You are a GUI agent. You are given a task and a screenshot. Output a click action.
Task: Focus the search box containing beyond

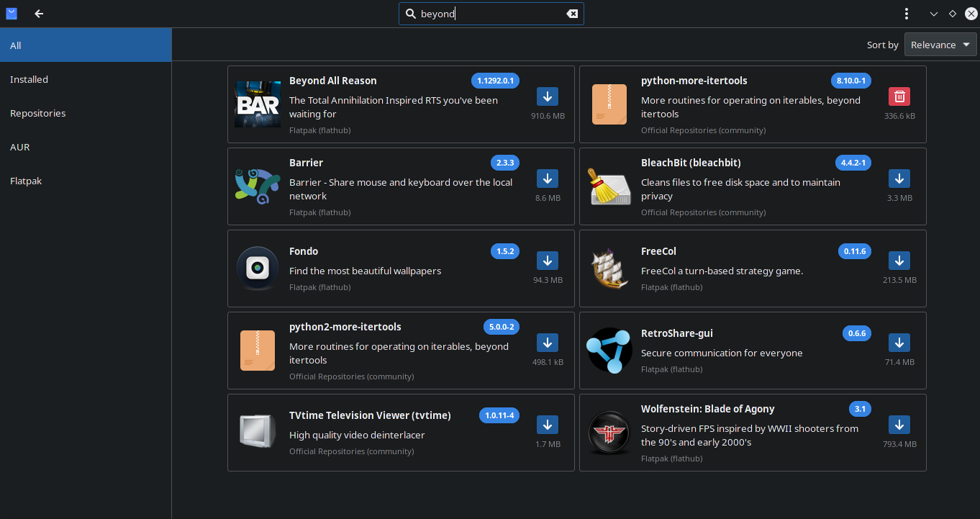pos(491,14)
